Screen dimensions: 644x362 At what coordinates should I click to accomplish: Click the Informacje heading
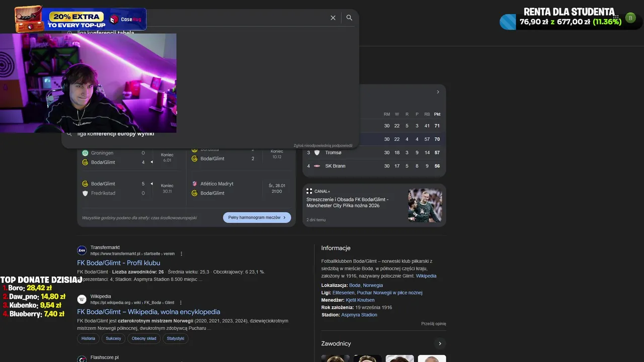coord(336,248)
